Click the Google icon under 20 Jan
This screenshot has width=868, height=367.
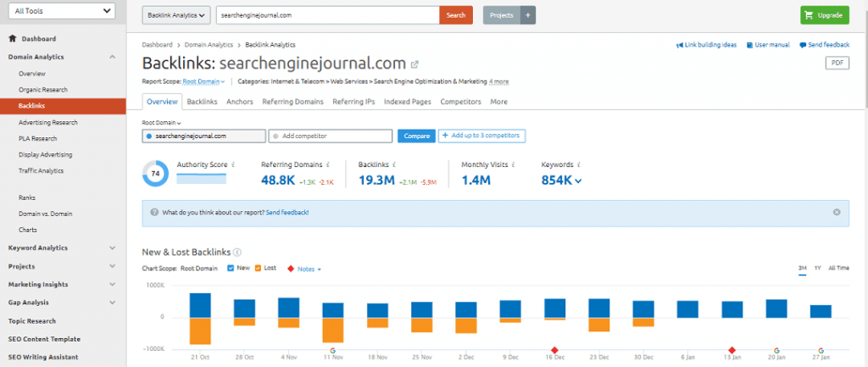point(776,350)
